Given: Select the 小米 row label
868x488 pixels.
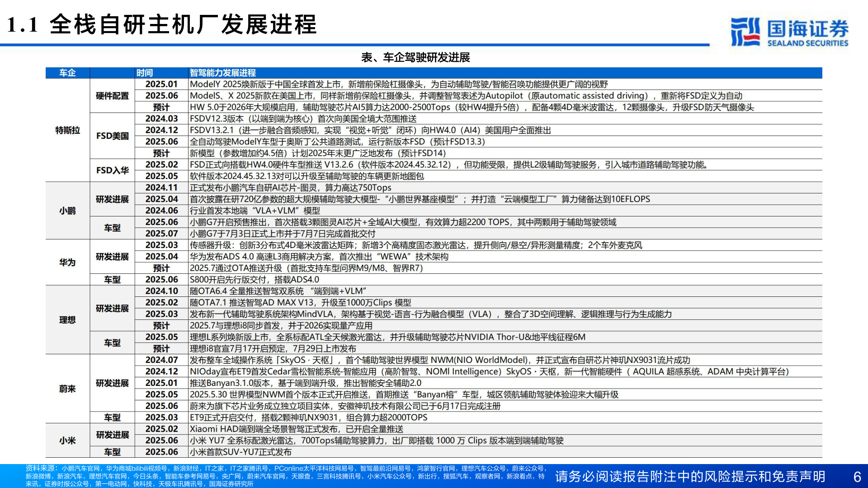Looking at the screenshot, I should point(67,440).
